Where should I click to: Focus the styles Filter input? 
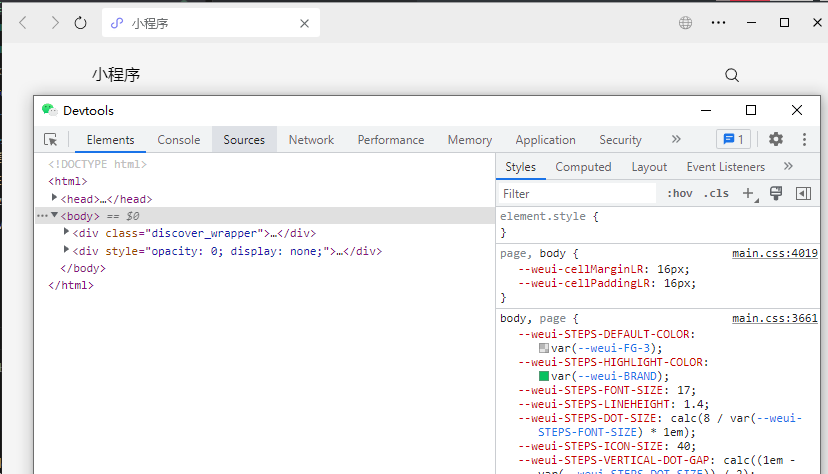pos(577,194)
